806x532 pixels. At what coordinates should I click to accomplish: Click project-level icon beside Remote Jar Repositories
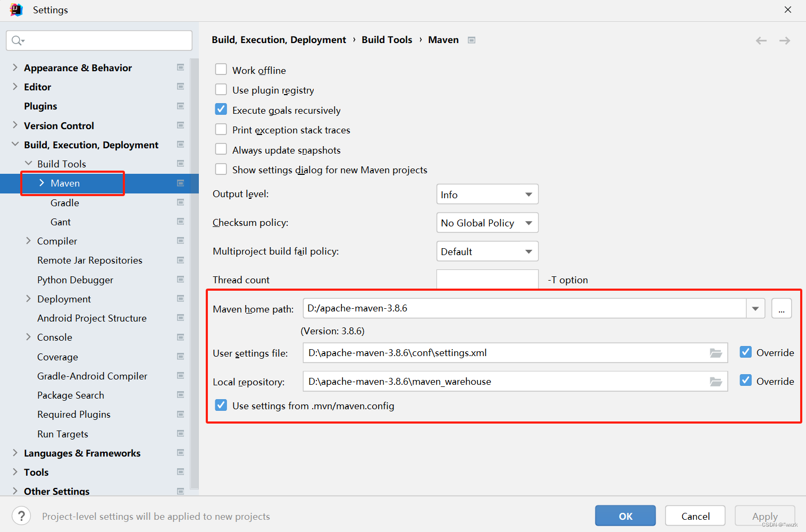click(181, 260)
